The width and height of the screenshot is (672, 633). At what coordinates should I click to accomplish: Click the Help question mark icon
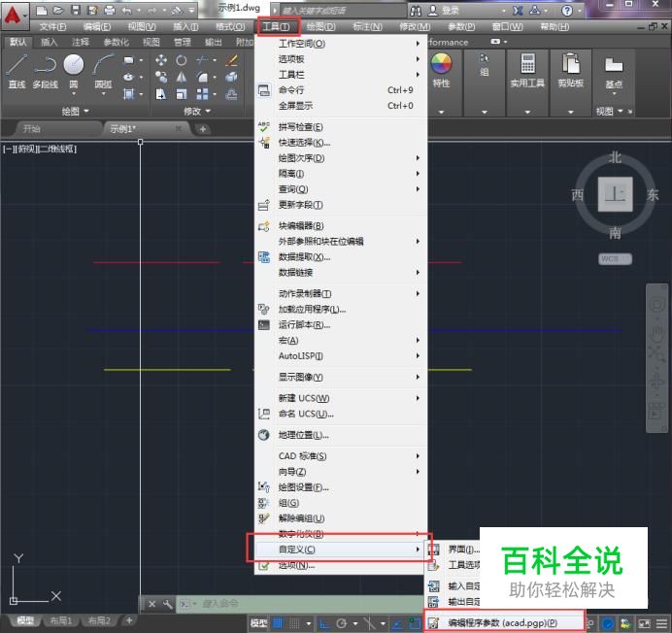coord(567,11)
